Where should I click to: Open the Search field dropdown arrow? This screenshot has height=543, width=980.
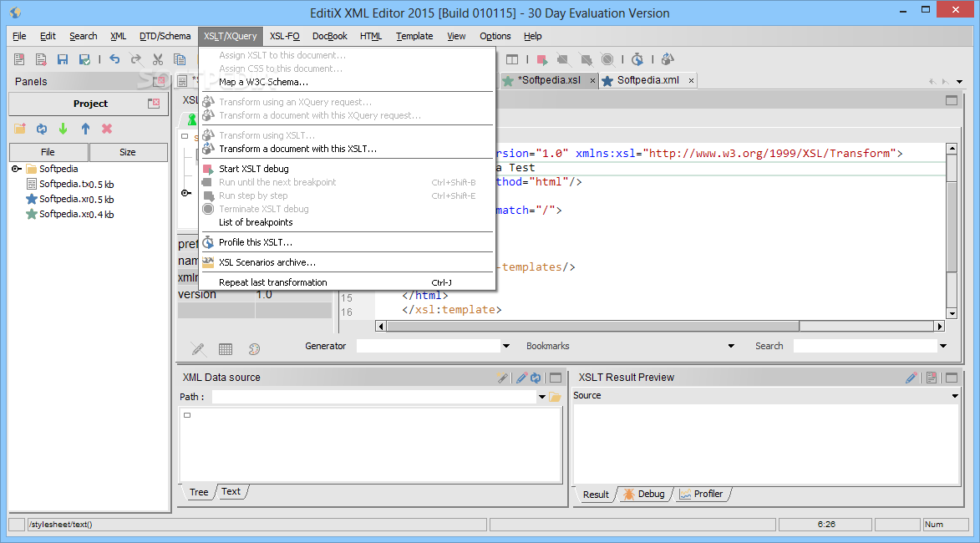[x=943, y=346]
